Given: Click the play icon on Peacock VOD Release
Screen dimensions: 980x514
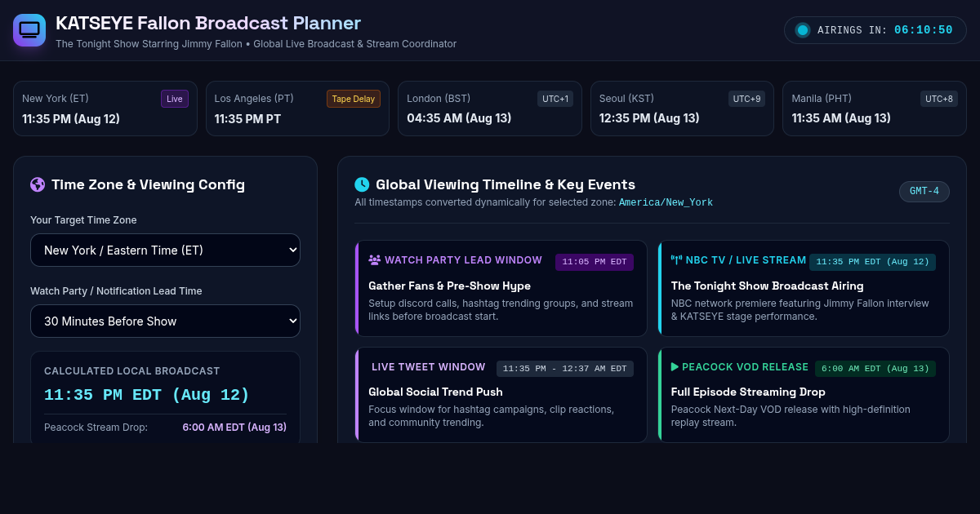Looking at the screenshot, I should pyautogui.click(x=675, y=367).
